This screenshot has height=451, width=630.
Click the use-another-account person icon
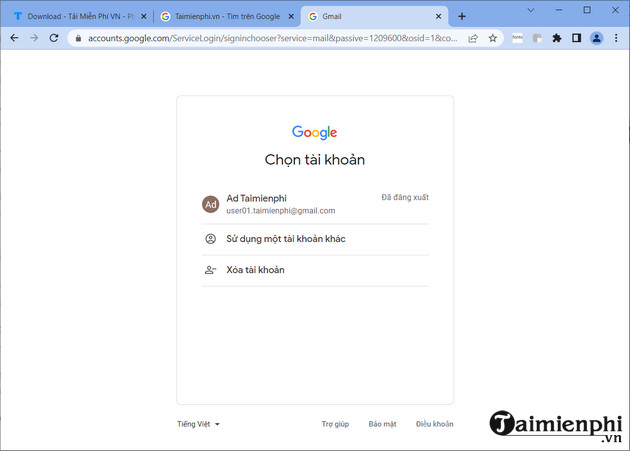(x=211, y=239)
